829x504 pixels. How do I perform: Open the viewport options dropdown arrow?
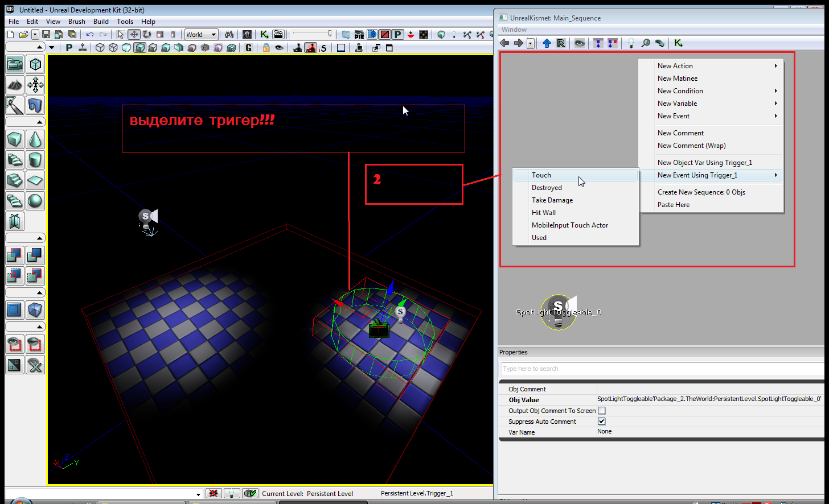52,48
